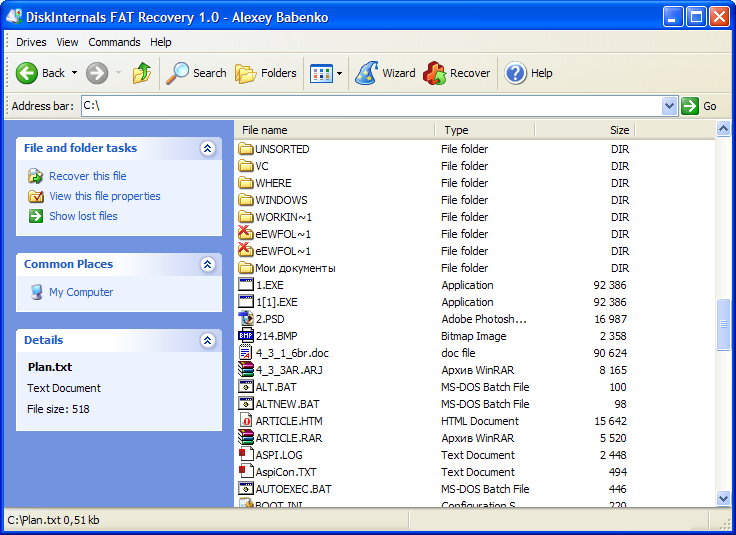Click the Show lost files link
Image resolution: width=736 pixels, height=535 pixels.
tap(83, 216)
